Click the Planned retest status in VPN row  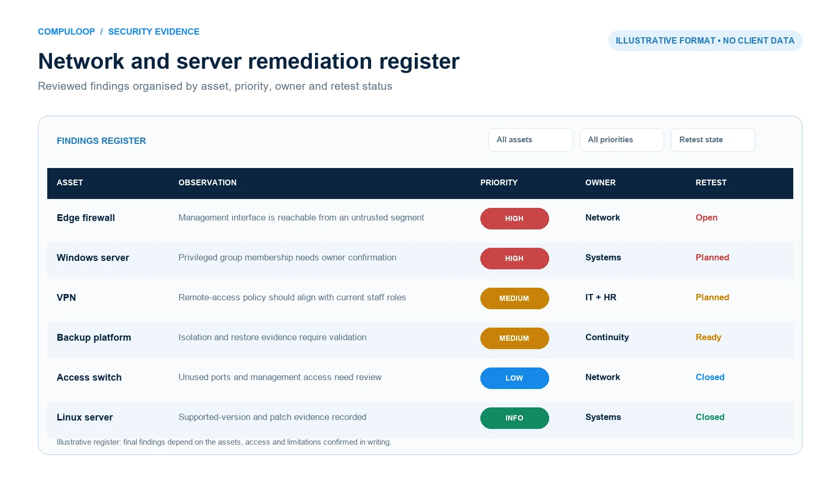[712, 297]
